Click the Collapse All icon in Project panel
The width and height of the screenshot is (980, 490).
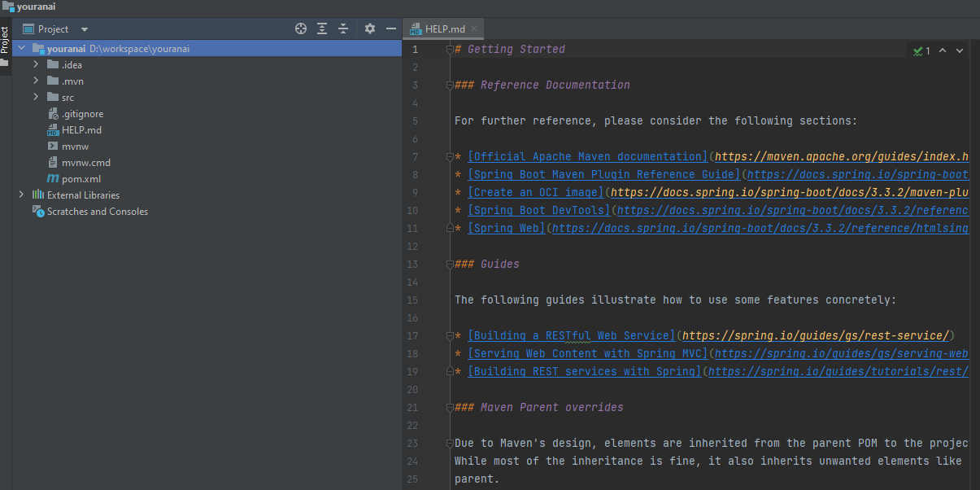pyautogui.click(x=343, y=28)
